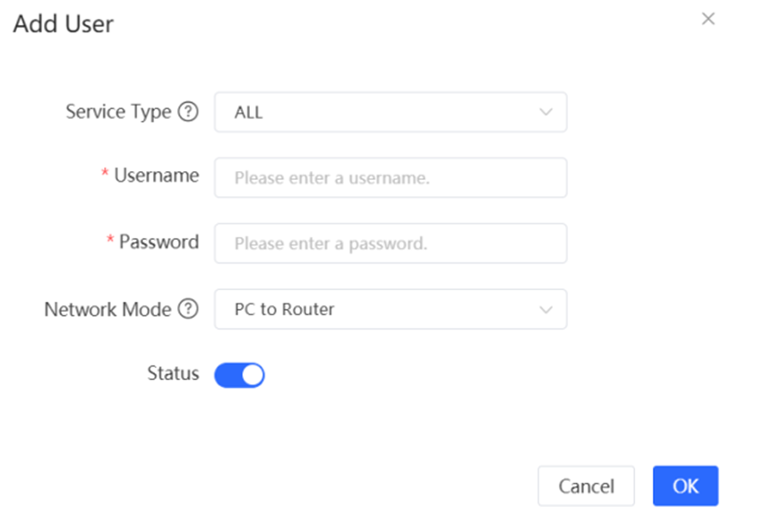Click the Add User dialog title
The image size is (773, 532).
click(63, 23)
